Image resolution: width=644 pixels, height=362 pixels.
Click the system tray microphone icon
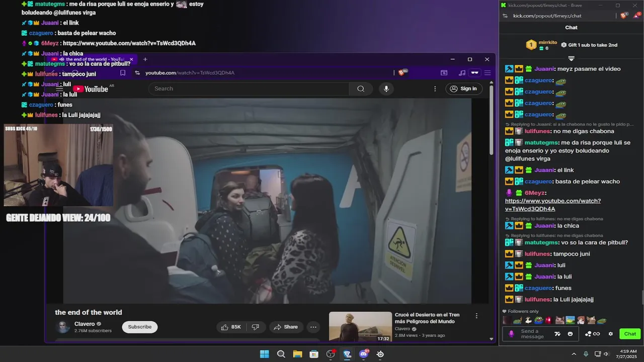[586, 354]
